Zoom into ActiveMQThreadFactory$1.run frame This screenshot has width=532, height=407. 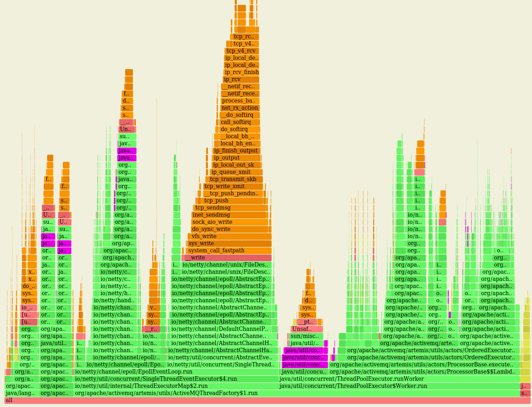297,393
